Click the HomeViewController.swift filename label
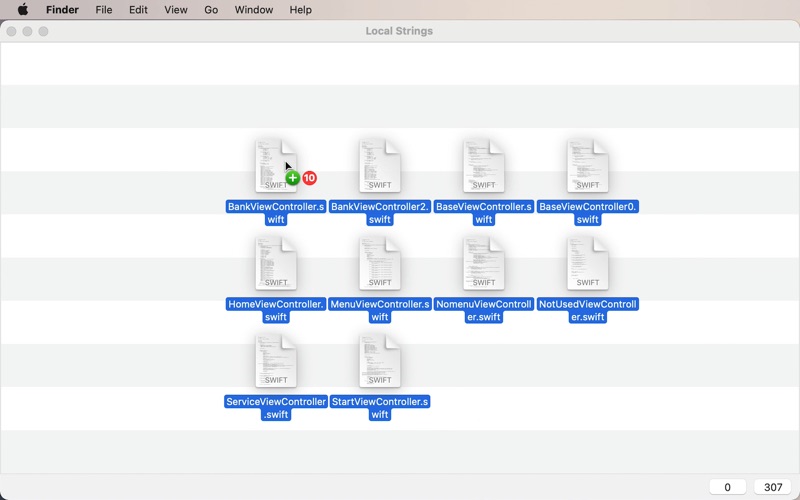This screenshot has height=500, width=800. click(276, 311)
